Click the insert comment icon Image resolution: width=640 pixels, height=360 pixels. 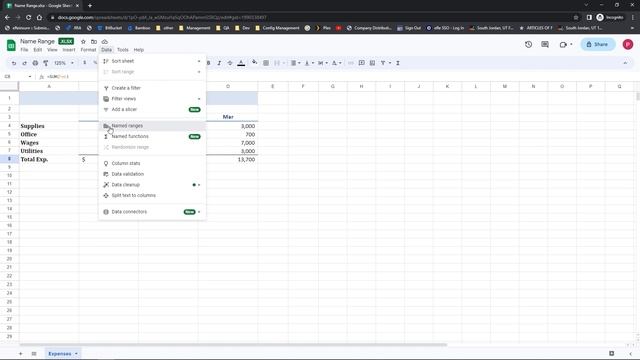click(362, 63)
